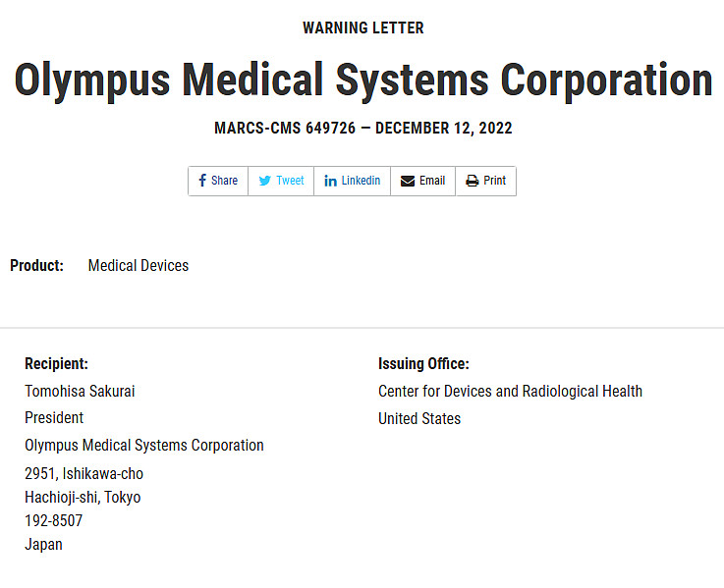Select the MARCS-CMS 649726 date line
Viewport: 724px width, 588px height.
(x=363, y=128)
